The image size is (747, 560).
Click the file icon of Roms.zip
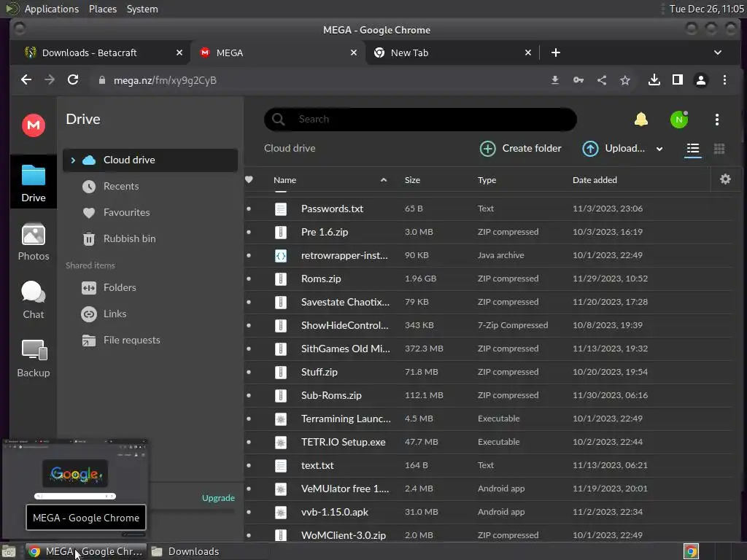pos(281,279)
